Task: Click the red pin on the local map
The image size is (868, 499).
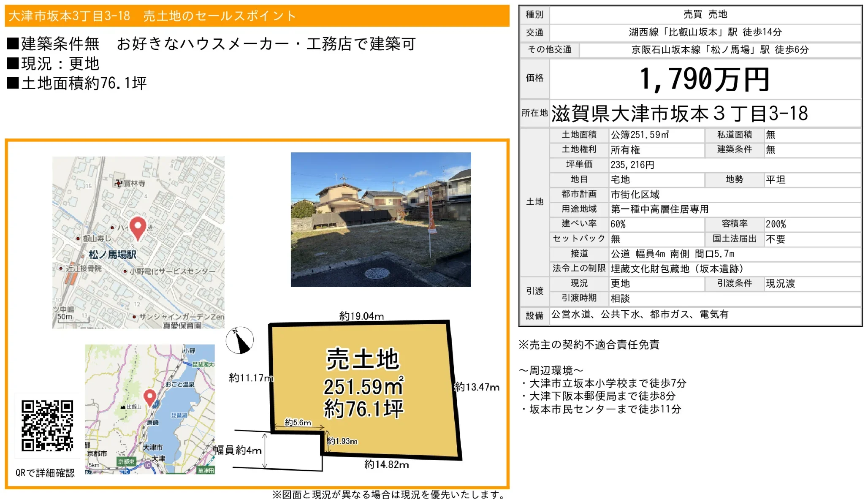Action: [x=138, y=228]
